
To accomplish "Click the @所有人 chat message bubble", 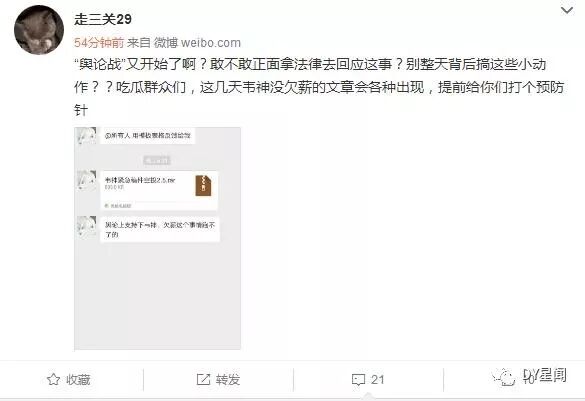I will [x=148, y=135].
